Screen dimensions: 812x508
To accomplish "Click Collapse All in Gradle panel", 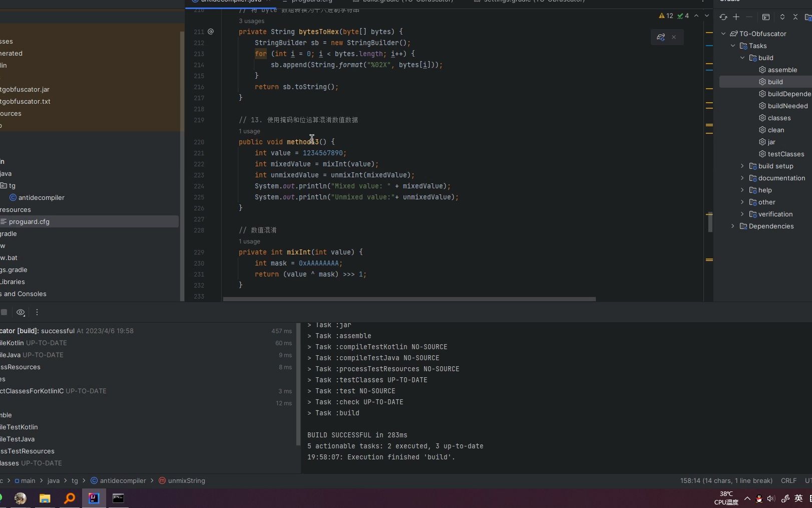I will pyautogui.click(x=795, y=17).
